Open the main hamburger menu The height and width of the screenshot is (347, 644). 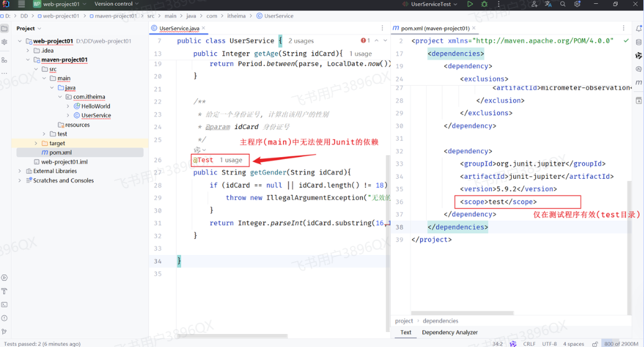pyautogui.click(x=21, y=4)
